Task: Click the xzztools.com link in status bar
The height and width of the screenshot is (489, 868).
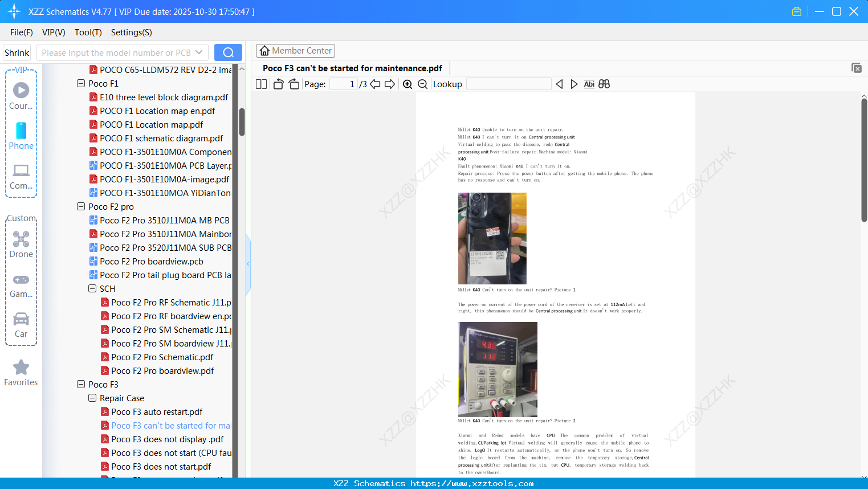Action: [472, 483]
